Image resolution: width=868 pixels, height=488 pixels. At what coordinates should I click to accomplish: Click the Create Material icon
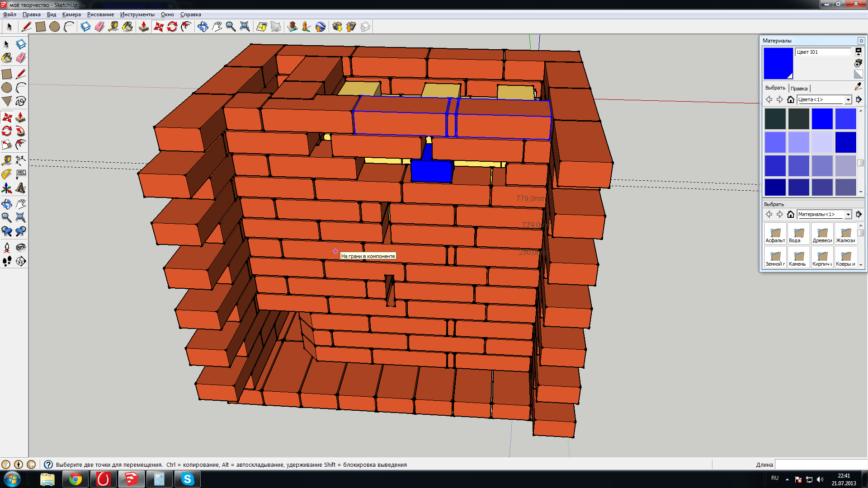click(858, 63)
